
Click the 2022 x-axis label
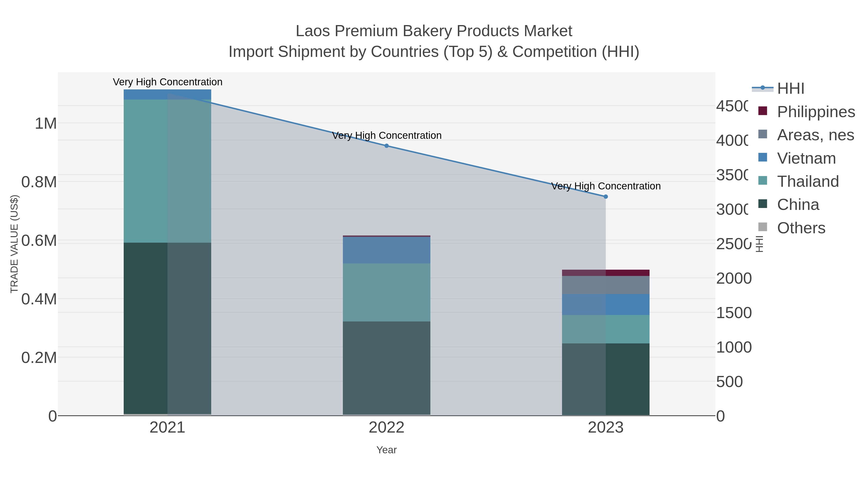387,428
